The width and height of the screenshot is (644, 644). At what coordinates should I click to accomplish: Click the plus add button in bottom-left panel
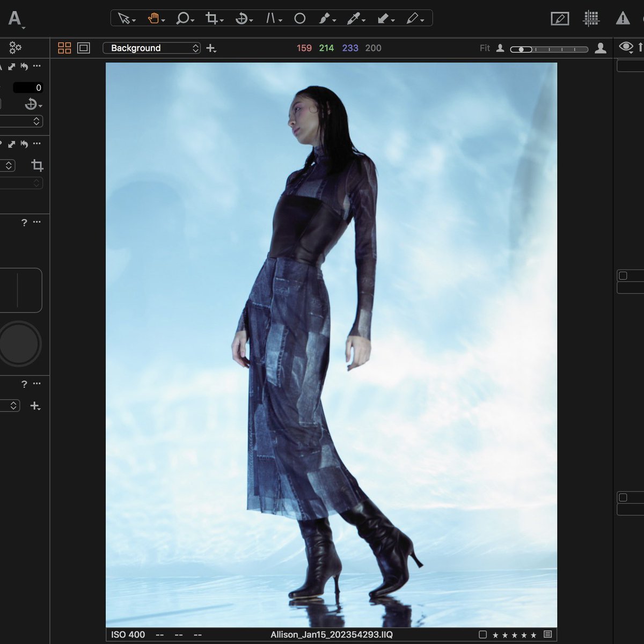[x=35, y=406]
